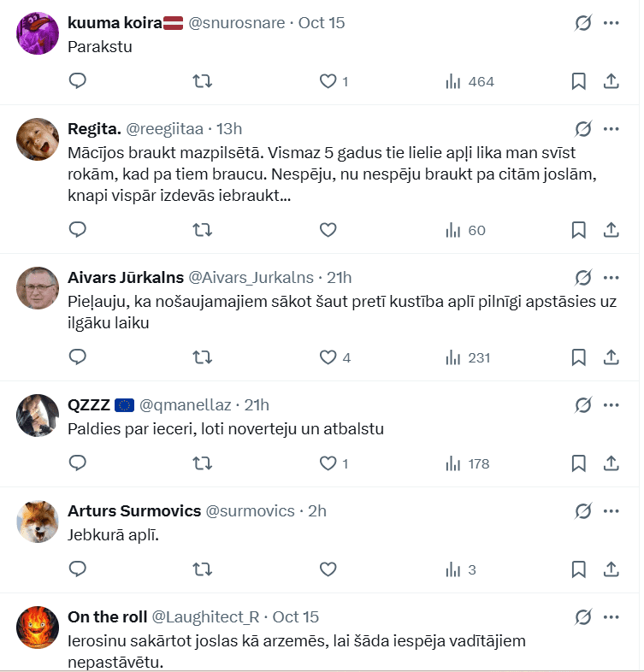The height and width of the screenshot is (672, 644).
Task: Reply to Aivars Jūrkalns' post
Action: click(77, 357)
